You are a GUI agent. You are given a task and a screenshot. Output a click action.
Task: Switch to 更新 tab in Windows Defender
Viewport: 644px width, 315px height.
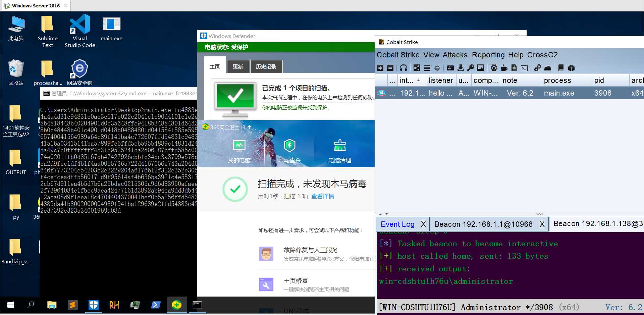[238, 66]
